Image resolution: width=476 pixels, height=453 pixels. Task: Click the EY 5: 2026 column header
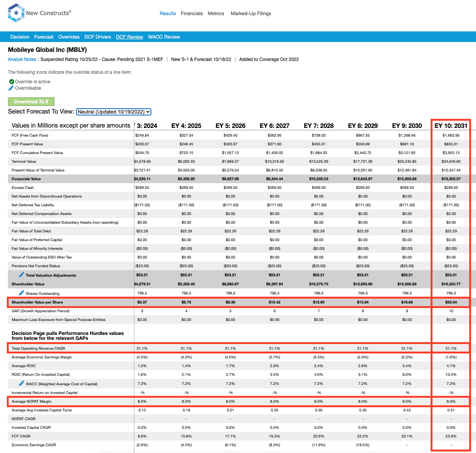click(x=230, y=126)
